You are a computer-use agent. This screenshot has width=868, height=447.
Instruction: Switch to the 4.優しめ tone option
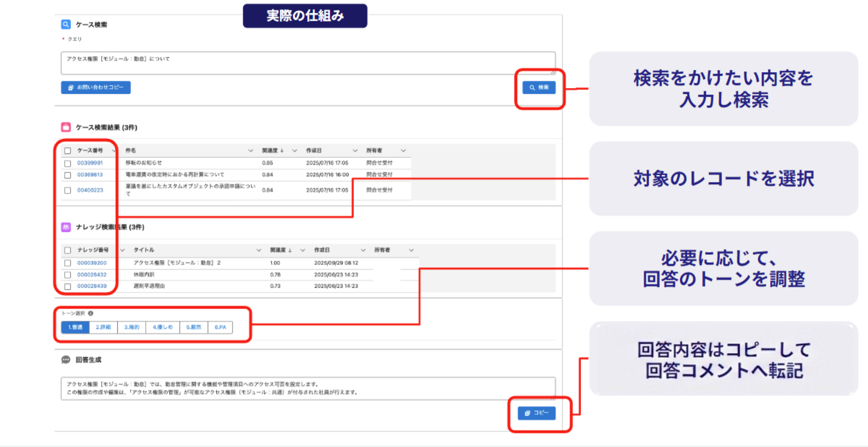click(162, 327)
